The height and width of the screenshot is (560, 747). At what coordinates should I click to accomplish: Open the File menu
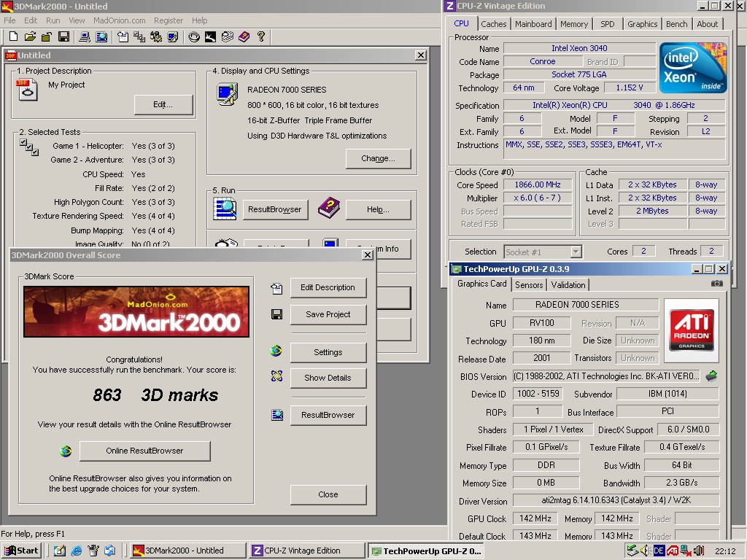pos(9,20)
